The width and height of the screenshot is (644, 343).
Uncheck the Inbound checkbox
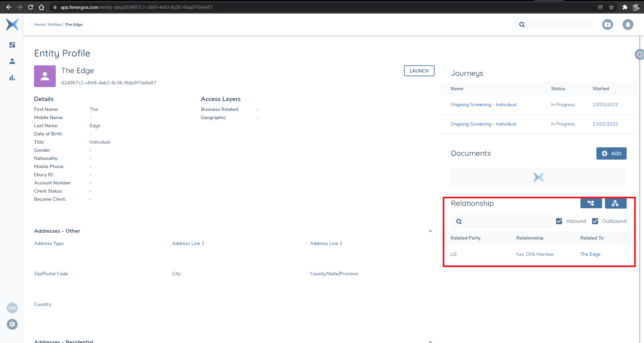point(559,221)
